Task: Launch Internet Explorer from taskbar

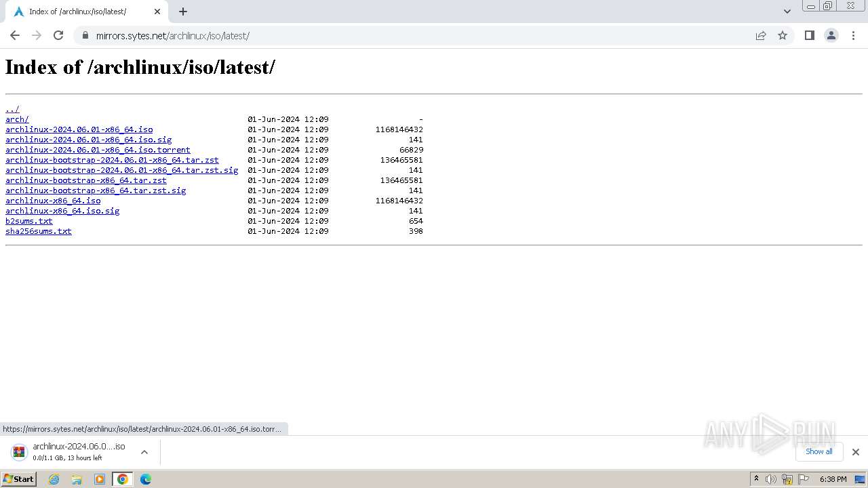Action: point(54,479)
